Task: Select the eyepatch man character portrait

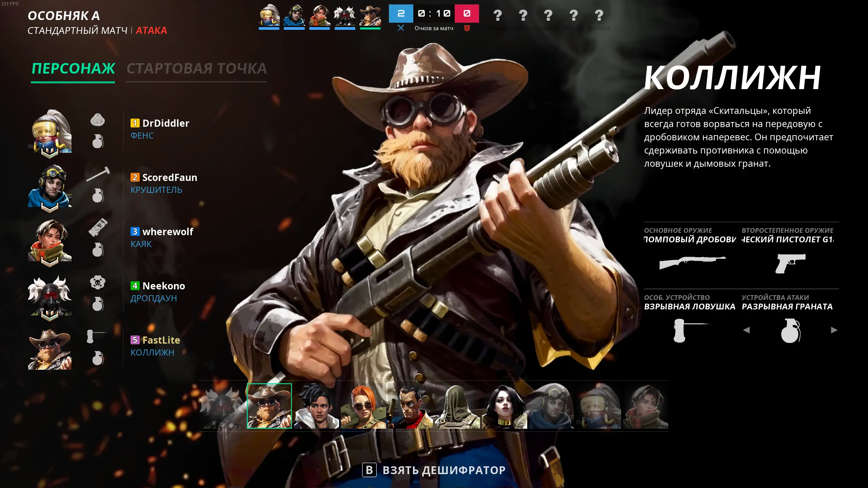Action: coord(410,406)
